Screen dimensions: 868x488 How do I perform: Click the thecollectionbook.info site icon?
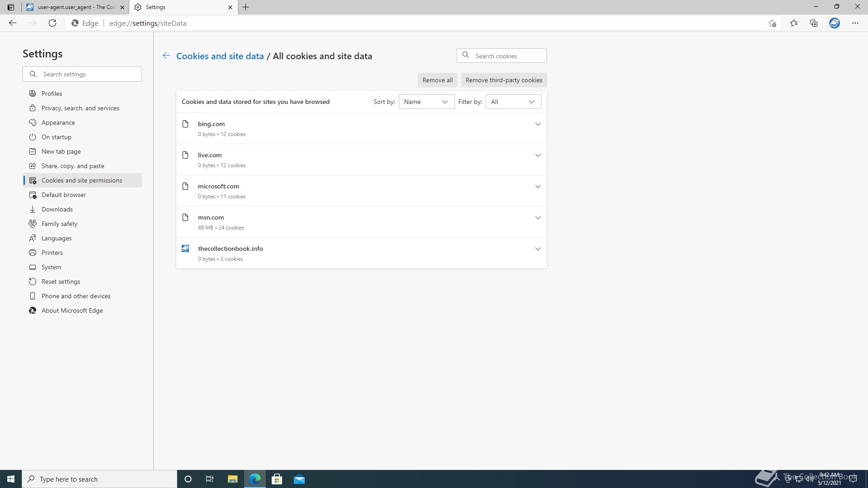click(185, 249)
